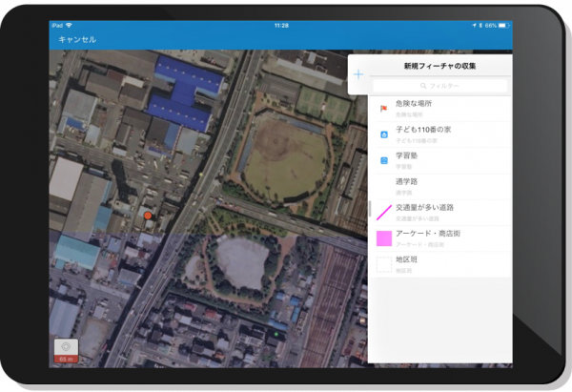Pick the pink アーケード・商店街 swatch
The width and height of the screenshot is (572, 392).
pos(383,237)
